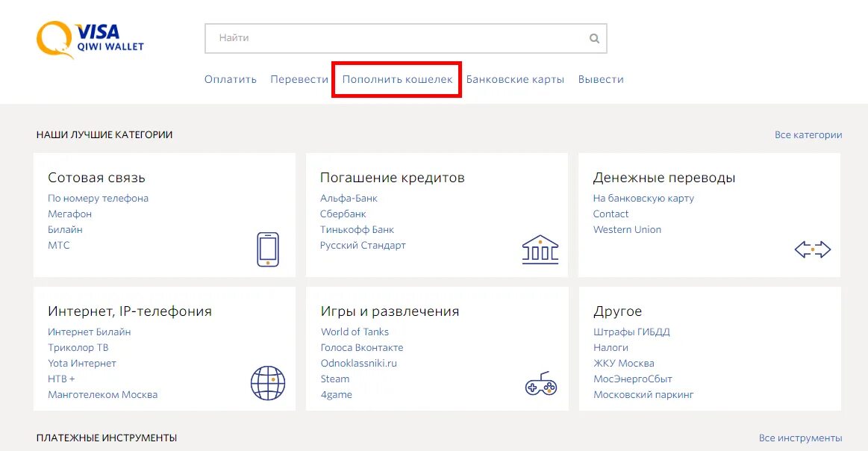Select the Сбербанк link

(x=343, y=214)
